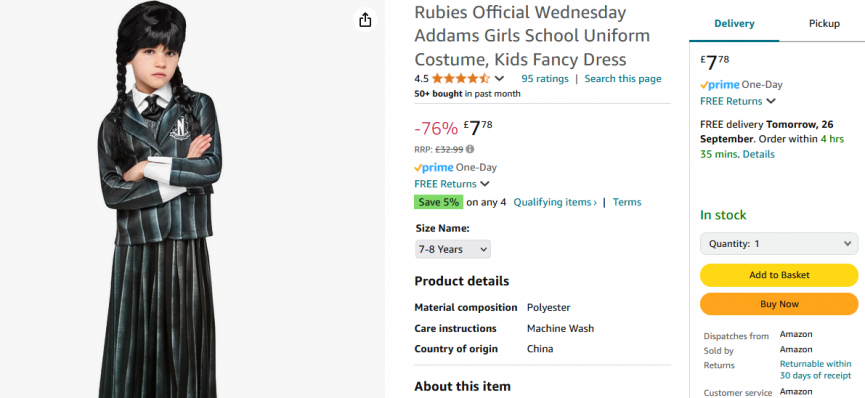Click the star rating graphic
This screenshot has width=865, height=398.
[460, 78]
